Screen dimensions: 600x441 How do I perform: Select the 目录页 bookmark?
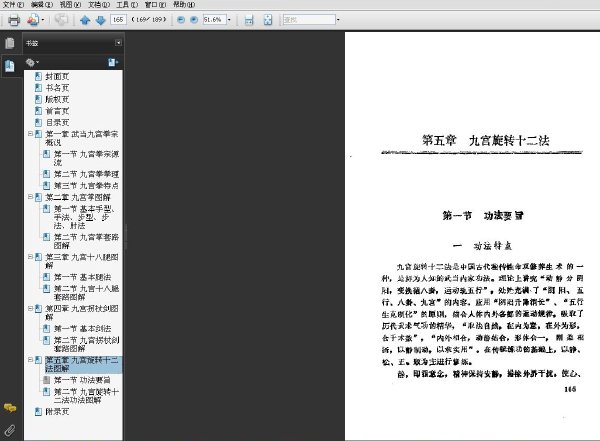[x=57, y=122]
